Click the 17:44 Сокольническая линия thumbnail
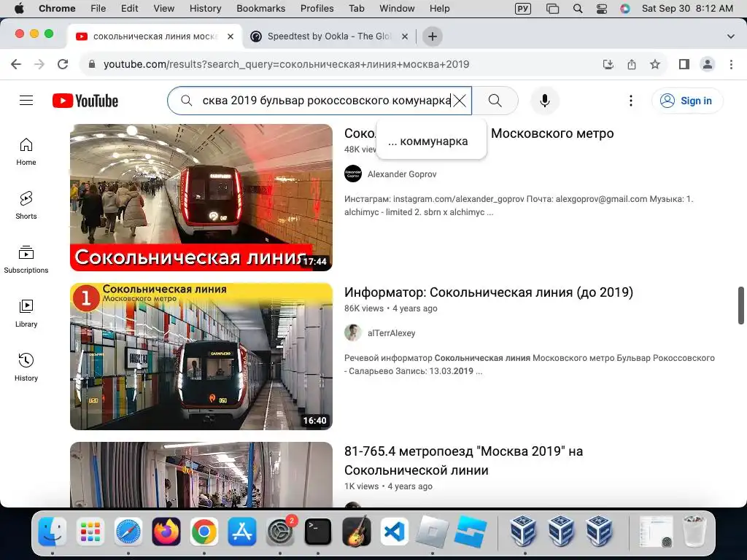 [x=201, y=198]
